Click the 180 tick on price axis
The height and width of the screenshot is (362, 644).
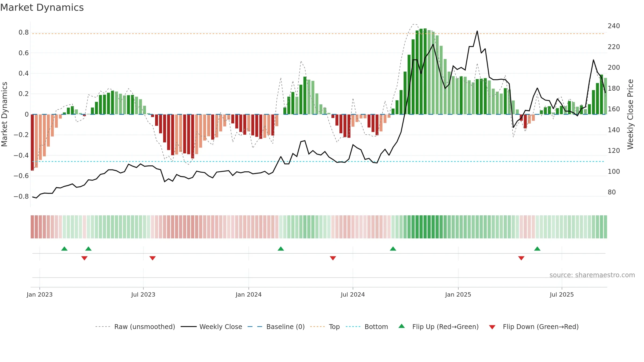[614, 88]
